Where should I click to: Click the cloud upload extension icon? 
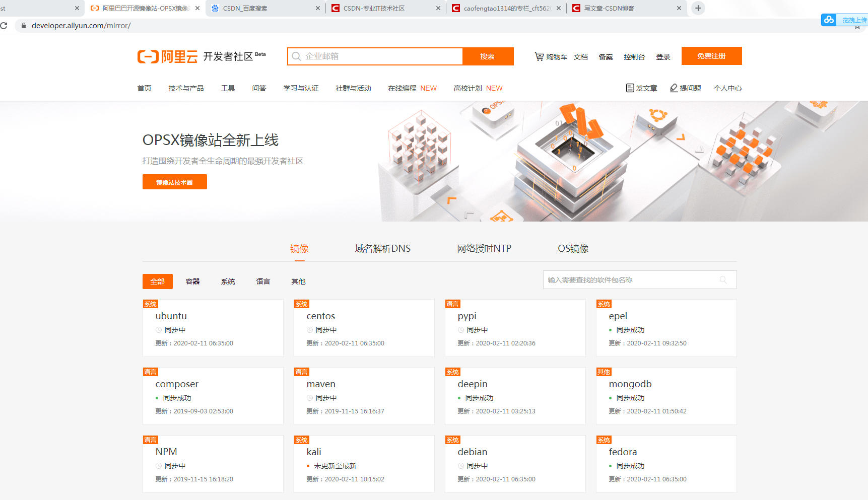click(x=829, y=20)
